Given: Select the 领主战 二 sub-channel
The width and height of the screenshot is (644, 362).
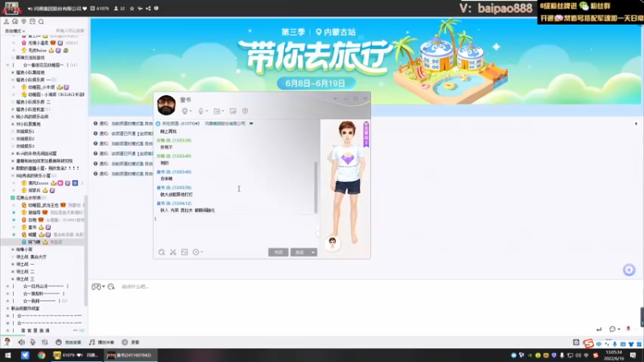Looking at the screenshot, I should 25,272.
